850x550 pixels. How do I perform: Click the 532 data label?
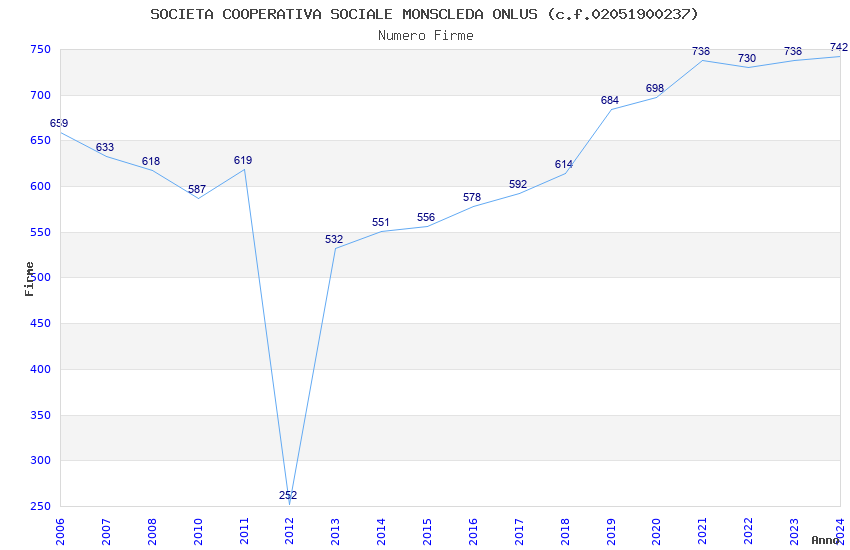(334, 240)
